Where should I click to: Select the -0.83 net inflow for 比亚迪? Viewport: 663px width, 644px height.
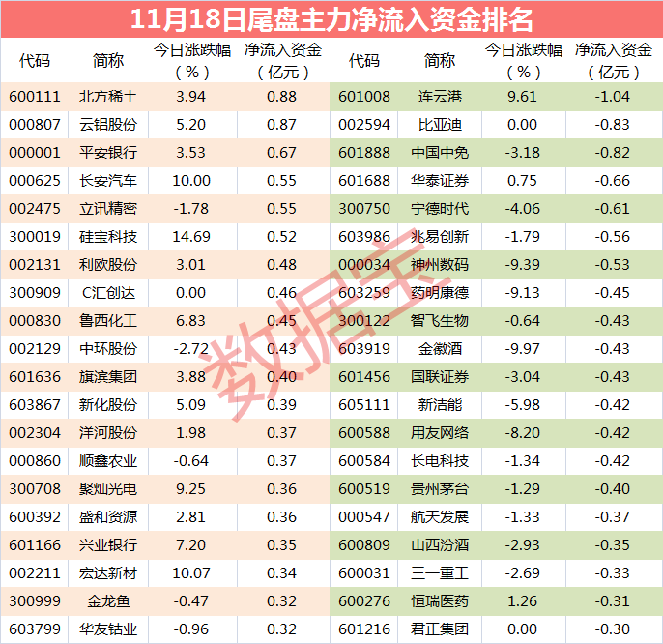[x=613, y=125]
